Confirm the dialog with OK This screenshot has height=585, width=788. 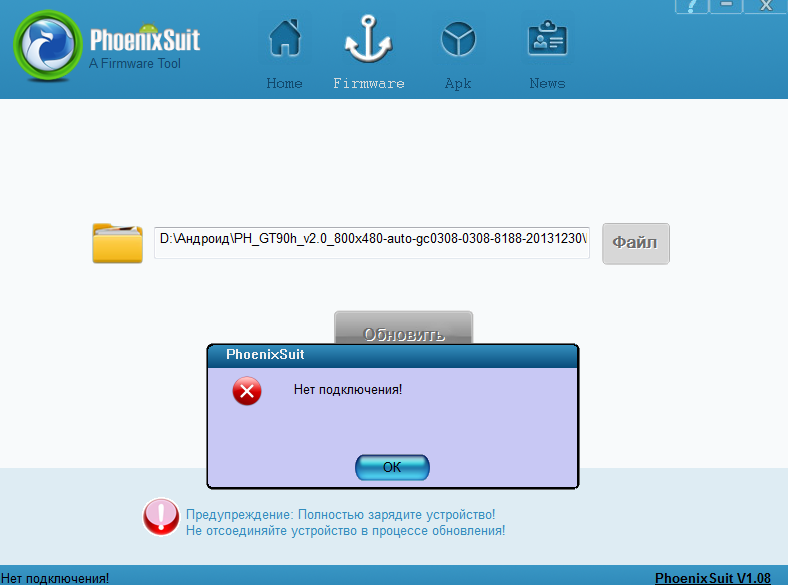coord(392,467)
